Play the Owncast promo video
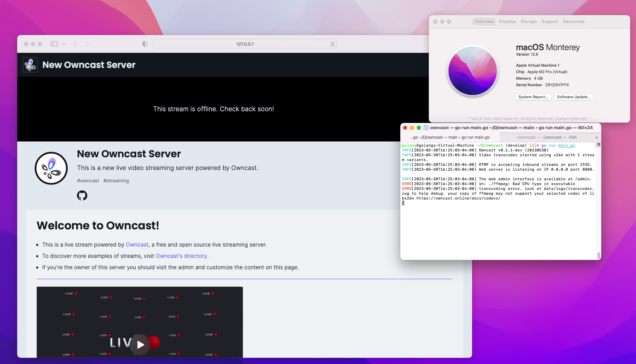636x364 pixels. tap(140, 345)
